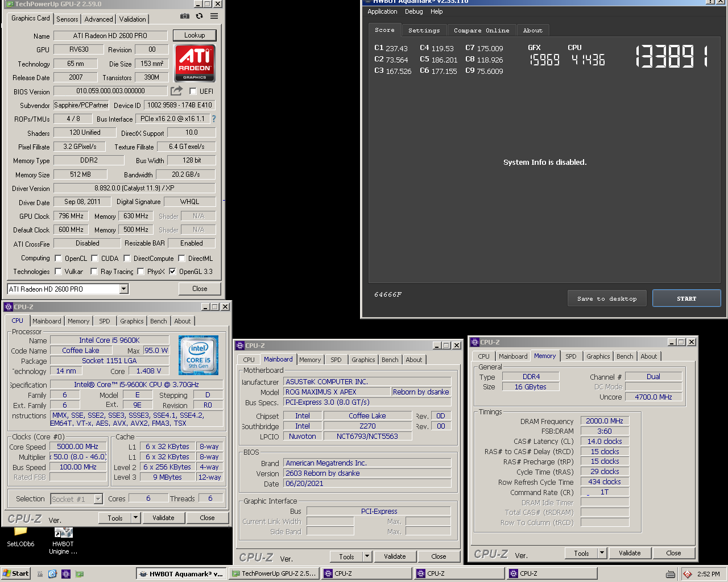Click the GPU-Z quick launch icon
728x582 pixels.
(x=79, y=574)
